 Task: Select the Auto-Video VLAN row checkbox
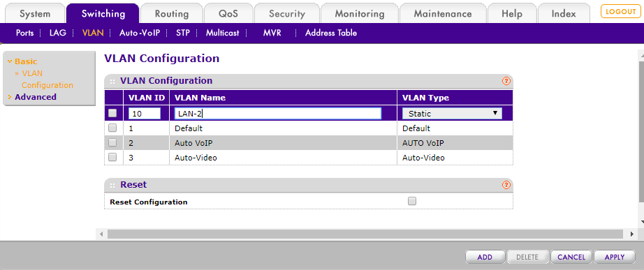pos(112,157)
